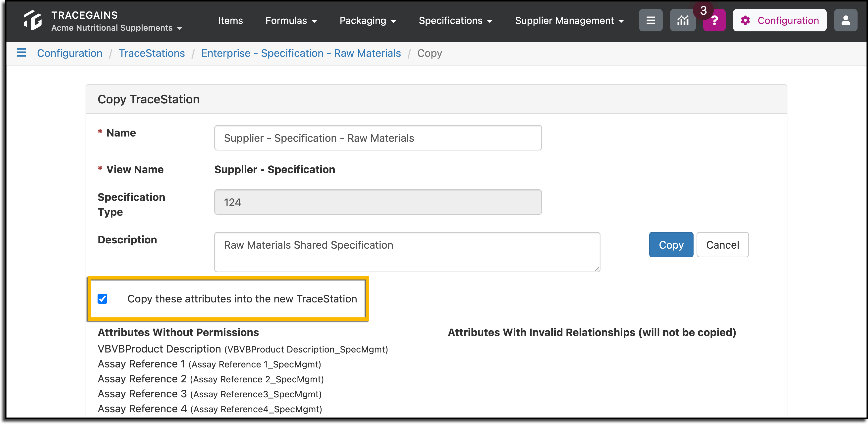Click the "Attributes Without Permissions" heading

coord(178,332)
